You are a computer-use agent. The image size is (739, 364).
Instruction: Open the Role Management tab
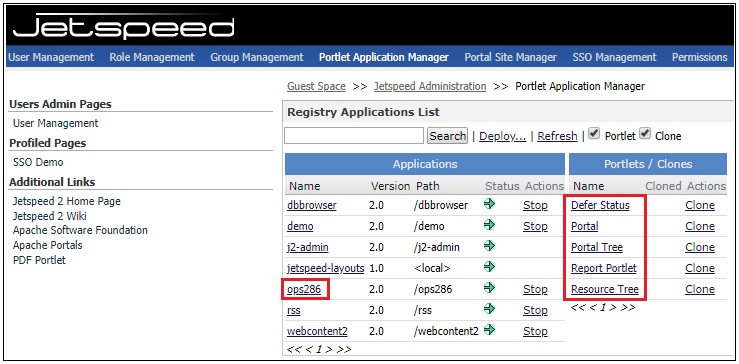(152, 58)
